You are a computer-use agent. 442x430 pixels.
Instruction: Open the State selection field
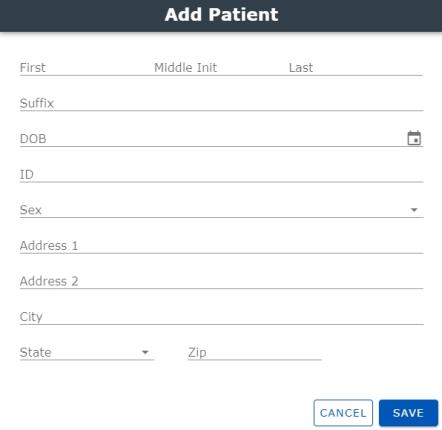(87, 352)
